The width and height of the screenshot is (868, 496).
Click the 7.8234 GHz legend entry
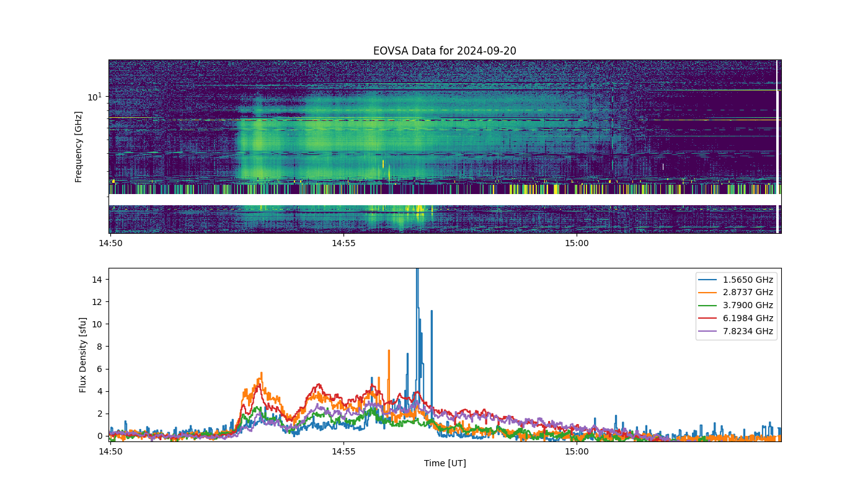click(737, 332)
